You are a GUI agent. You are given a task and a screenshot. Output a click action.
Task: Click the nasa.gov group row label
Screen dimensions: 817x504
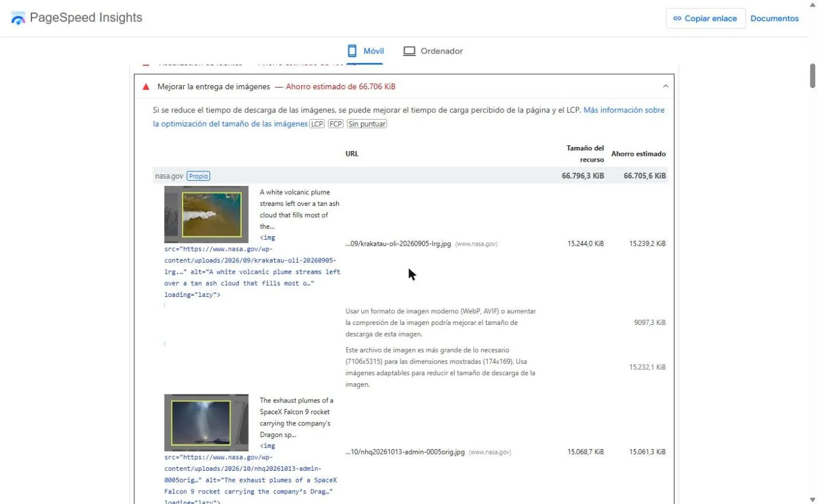pos(169,176)
